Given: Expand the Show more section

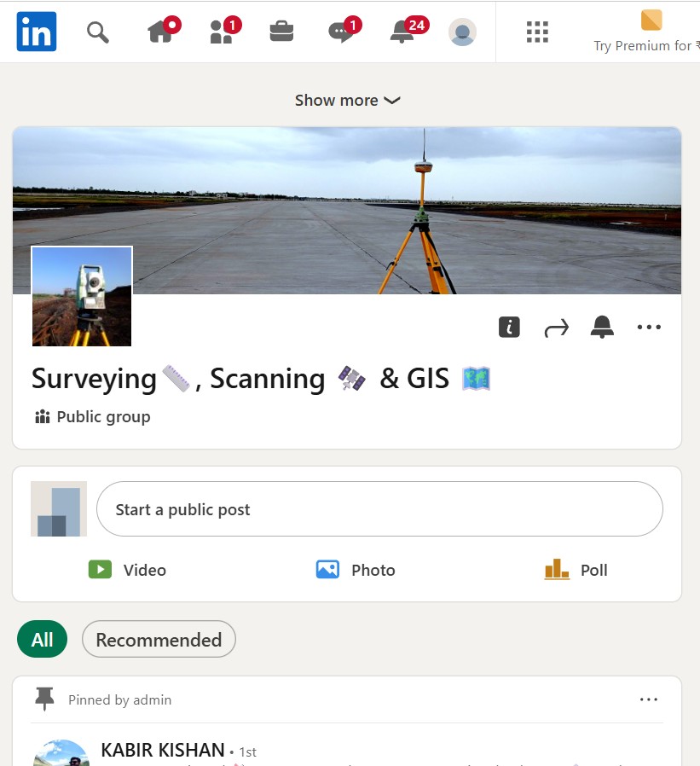Looking at the screenshot, I should 347,100.
